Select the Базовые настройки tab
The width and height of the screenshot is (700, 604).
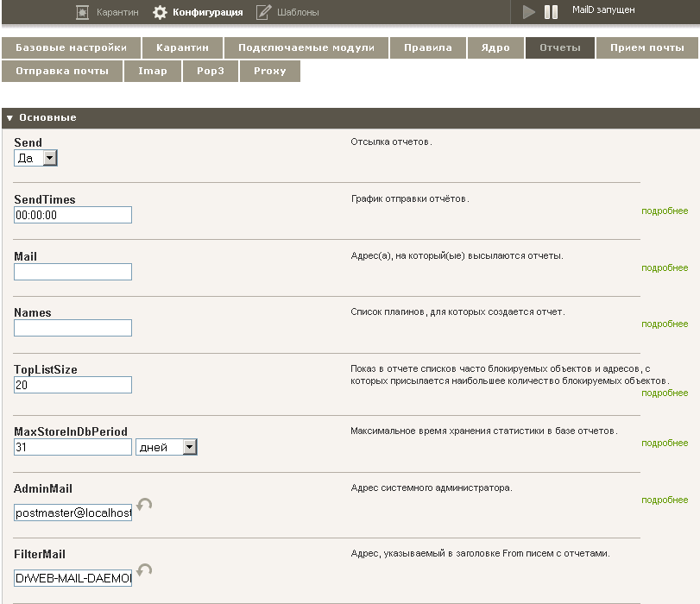click(x=71, y=47)
